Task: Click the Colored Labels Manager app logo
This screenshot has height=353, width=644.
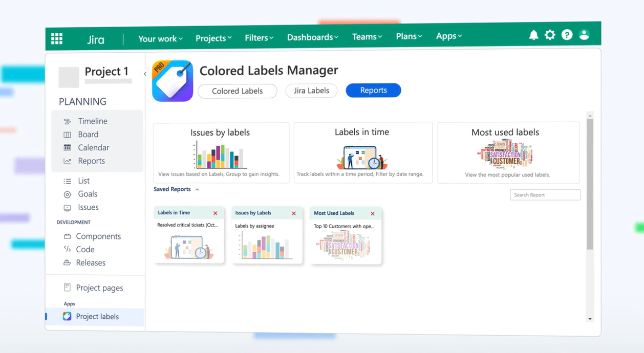Action: (x=173, y=81)
